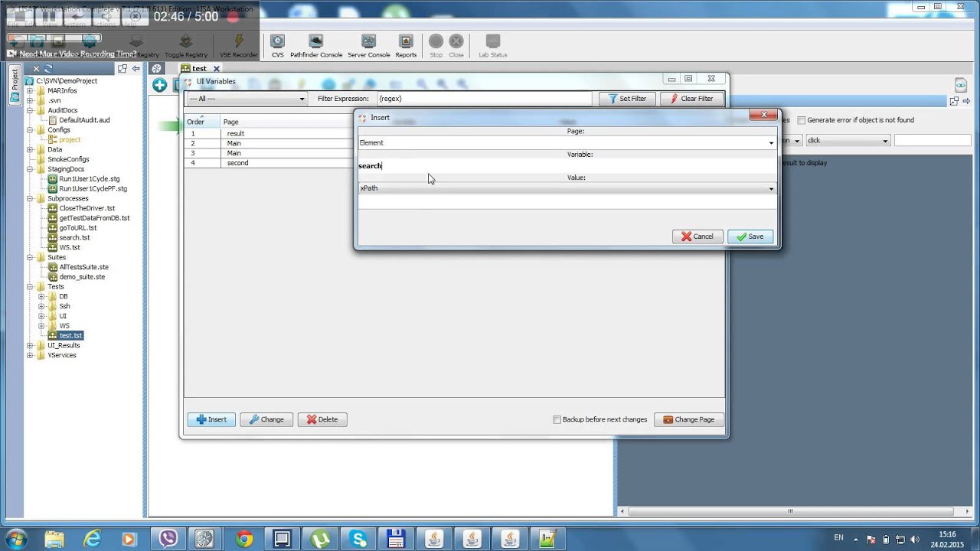
Task: Expand the MARInfos folder
Action: click(x=31, y=90)
